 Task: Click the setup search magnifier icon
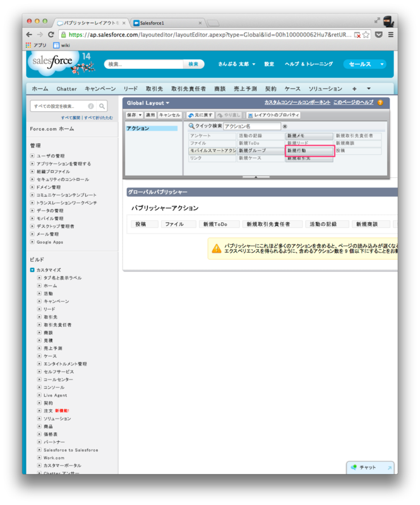click(x=102, y=106)
